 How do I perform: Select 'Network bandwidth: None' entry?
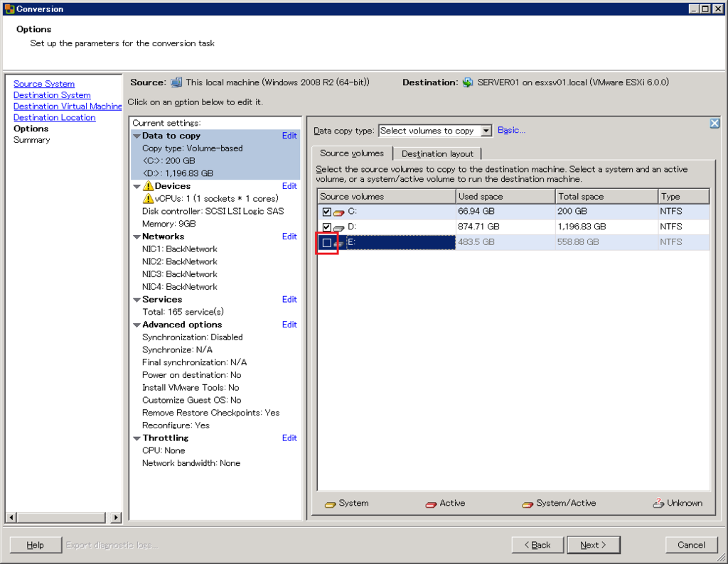point(191,463)
